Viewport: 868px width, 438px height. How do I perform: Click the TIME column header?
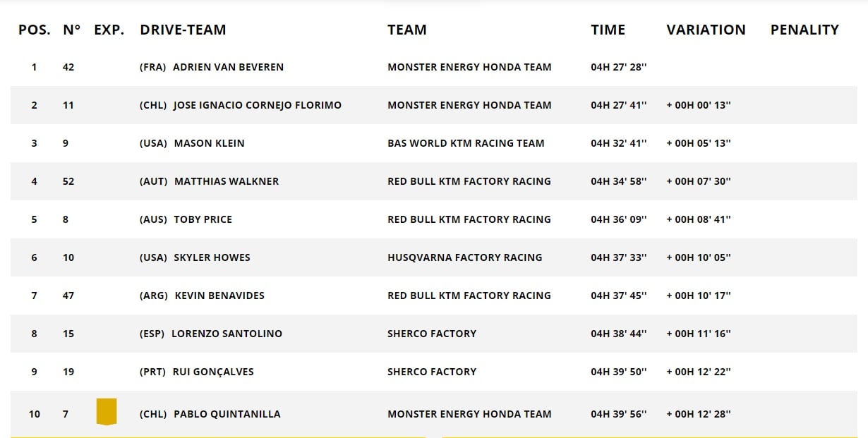(x=608, y=30)
